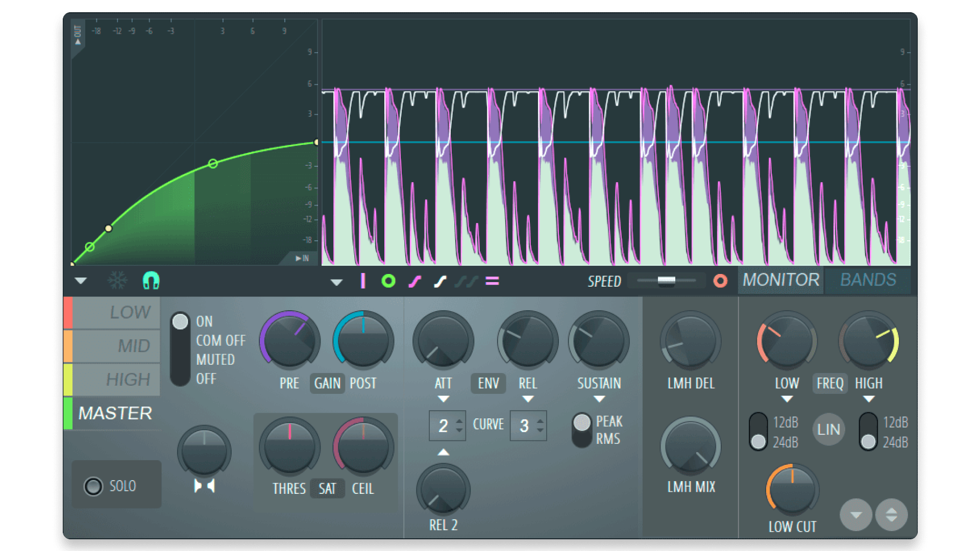Screen dimensions: 980x551
Task: Toggle the dimmed double-curve display icon
Action: pyautogui.click(x=467, y=281)
